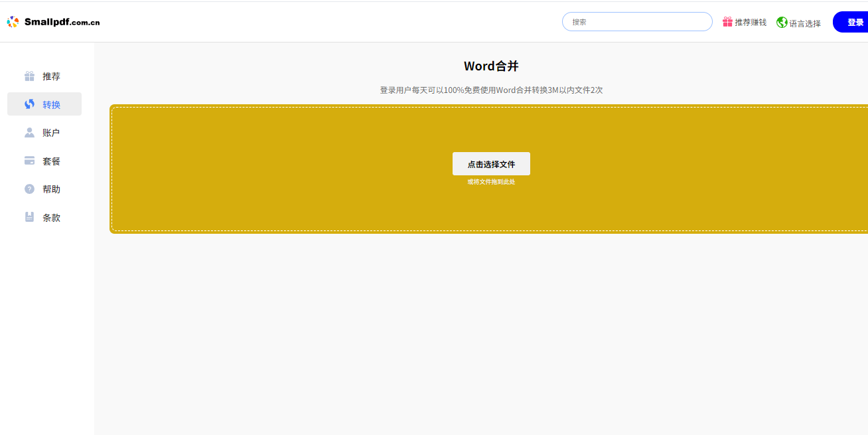This screenshot has width=868, height=435.
Task: Go to the 账户 account section
Action: (x=51, y=133)
